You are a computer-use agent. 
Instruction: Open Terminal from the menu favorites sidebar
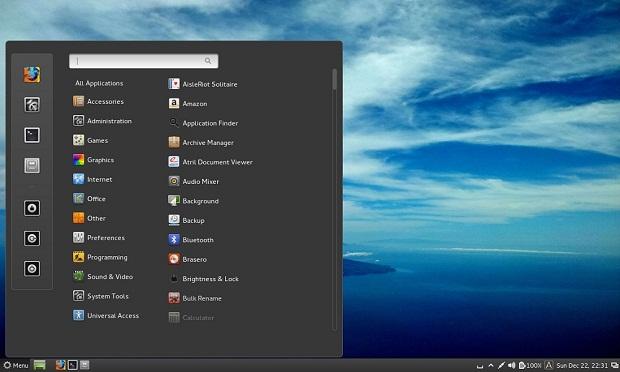[x=32, y=135]
